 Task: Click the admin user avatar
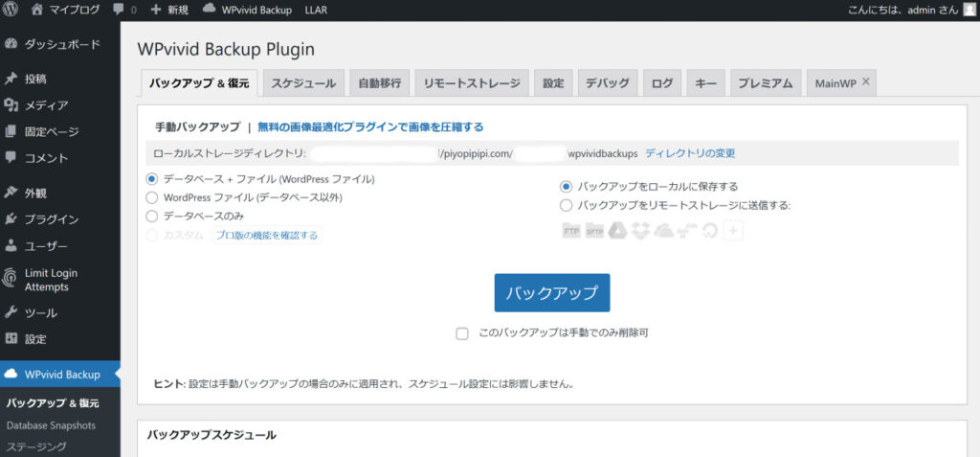coord(969,10)
